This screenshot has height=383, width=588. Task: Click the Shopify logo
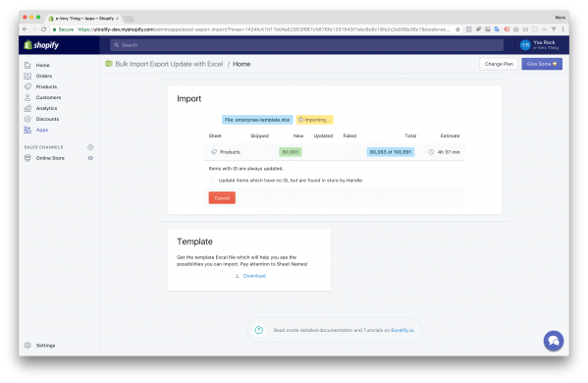coord(41,45)
